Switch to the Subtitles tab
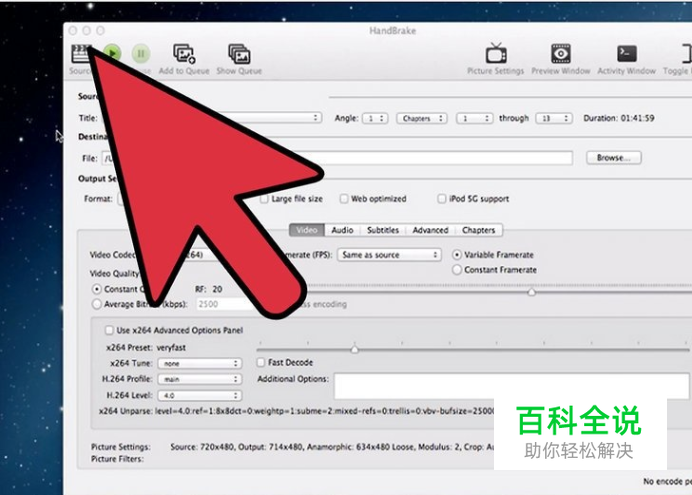The width and height of the screenshot is (692, 495). point(383,230)
